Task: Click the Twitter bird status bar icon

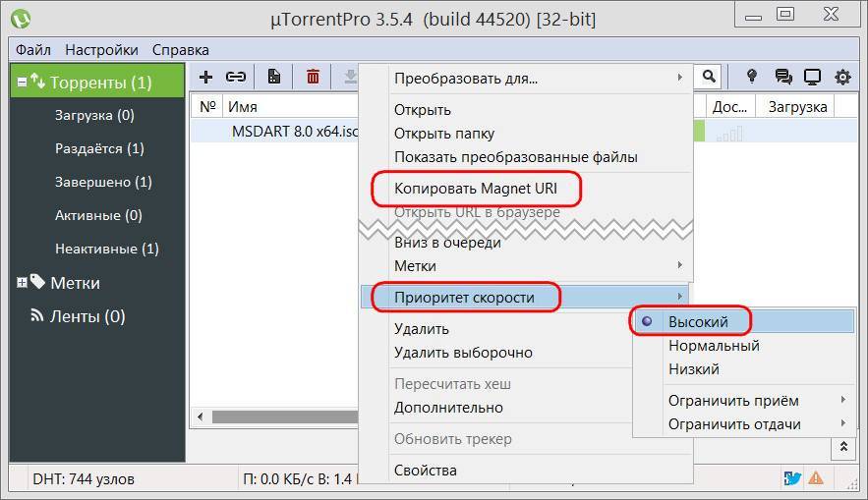Action: point(792,477)
